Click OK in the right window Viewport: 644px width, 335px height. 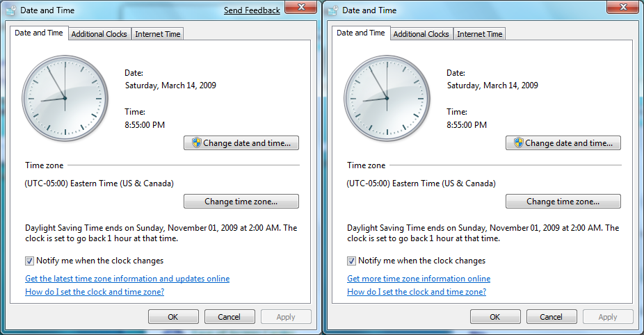click(495, 317)
